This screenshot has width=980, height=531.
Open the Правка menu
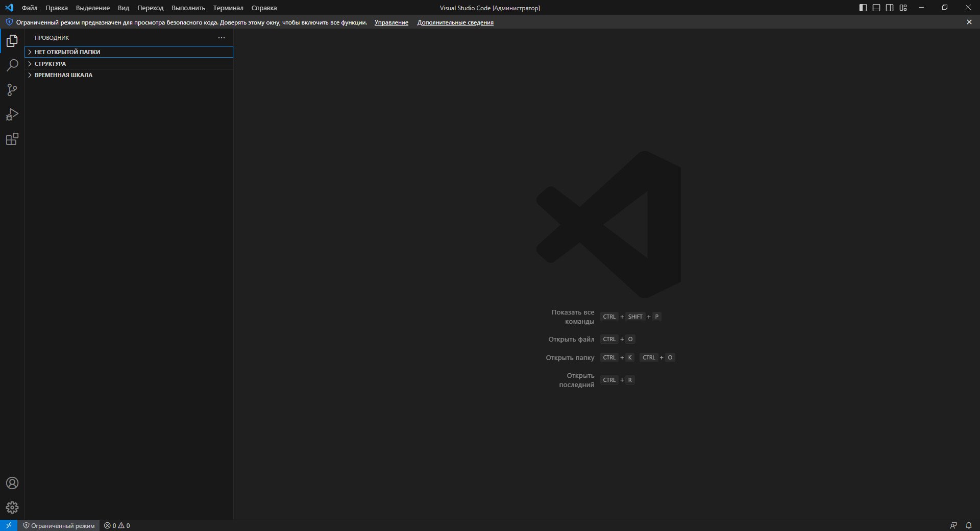click(x=57, y=8)
